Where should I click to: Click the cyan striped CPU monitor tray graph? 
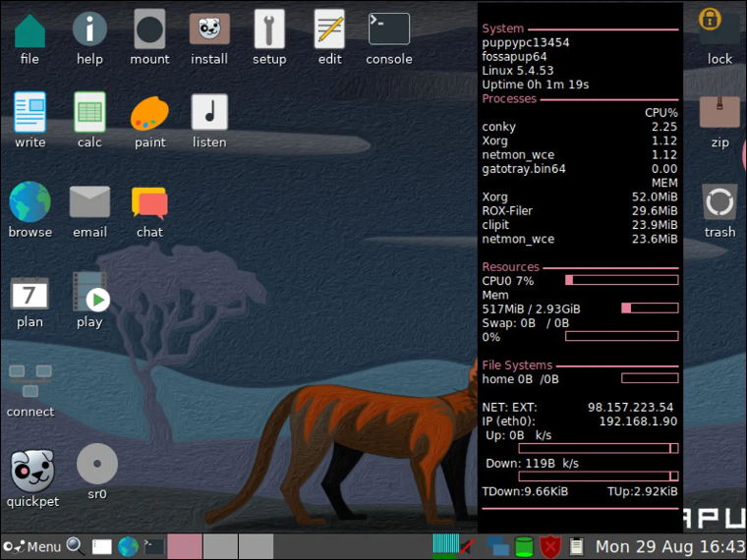[x=446, y=545]
